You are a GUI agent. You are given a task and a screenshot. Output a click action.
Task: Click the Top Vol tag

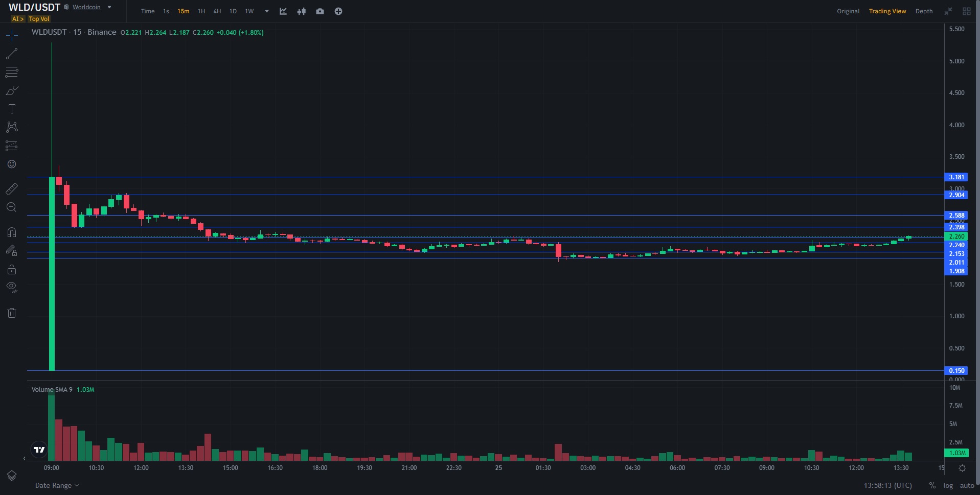39,19
